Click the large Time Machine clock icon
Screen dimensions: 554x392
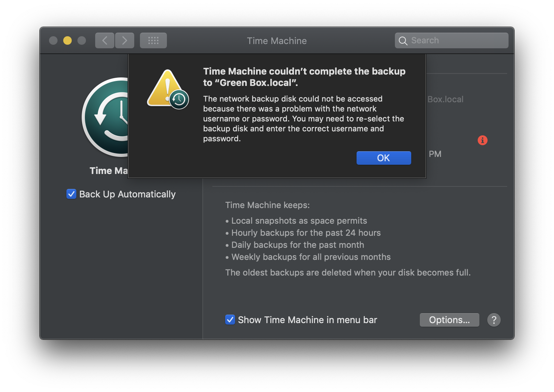tap(105, 117)
